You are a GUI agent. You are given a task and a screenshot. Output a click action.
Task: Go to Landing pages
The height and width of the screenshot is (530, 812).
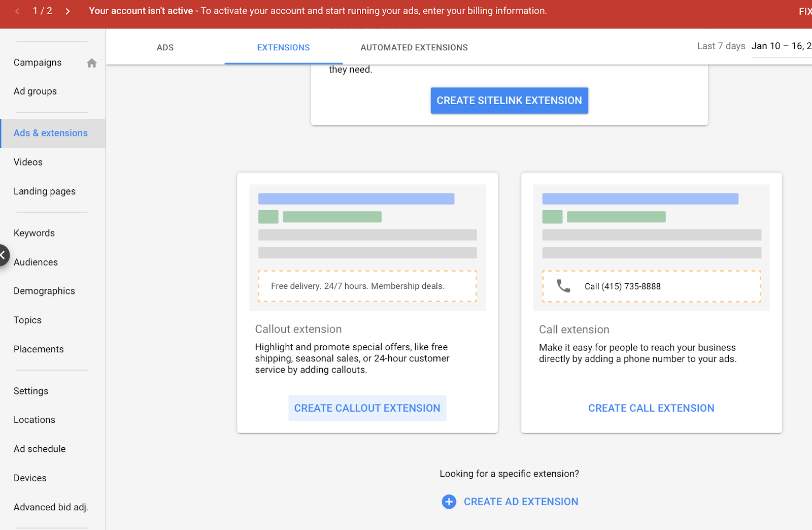[x=45, y=191]
